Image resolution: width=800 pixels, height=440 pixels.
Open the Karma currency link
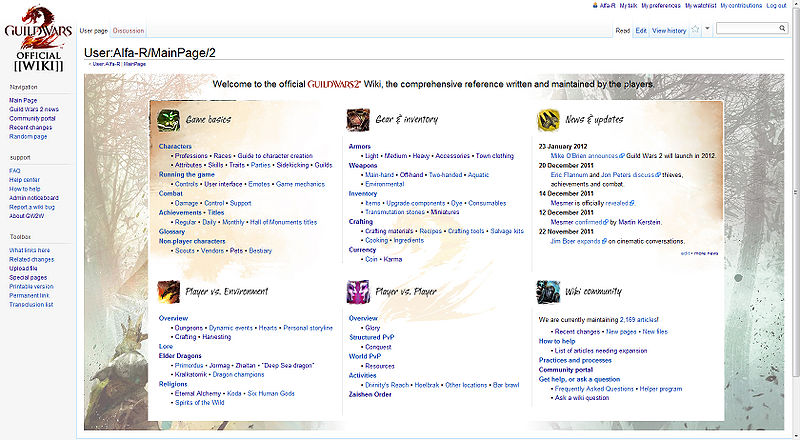click(x=393, y=259)
